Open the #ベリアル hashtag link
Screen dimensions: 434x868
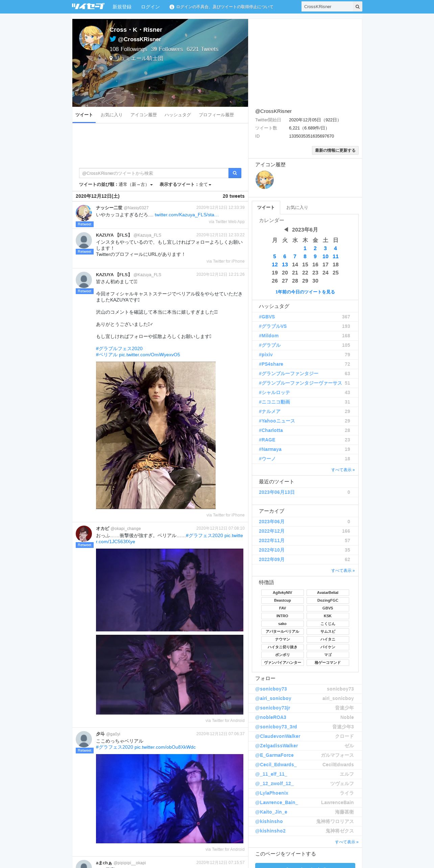pyautogui.click(x=107, y=355)
